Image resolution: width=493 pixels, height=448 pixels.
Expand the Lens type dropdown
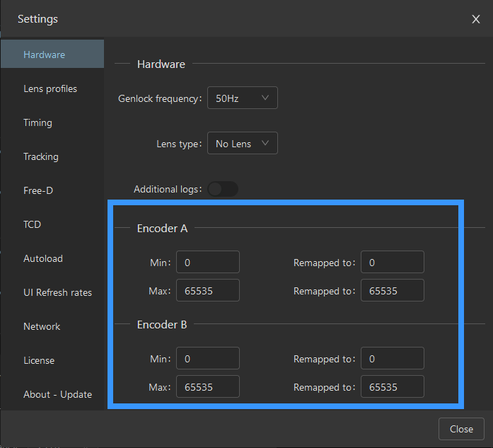(x=242, y=144)
